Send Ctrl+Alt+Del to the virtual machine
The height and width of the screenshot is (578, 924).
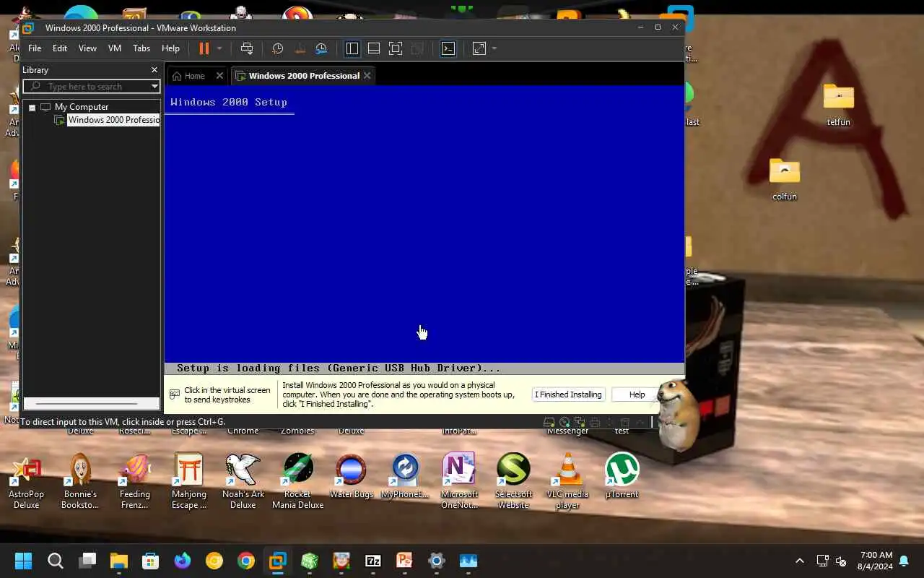click(247, 48)
